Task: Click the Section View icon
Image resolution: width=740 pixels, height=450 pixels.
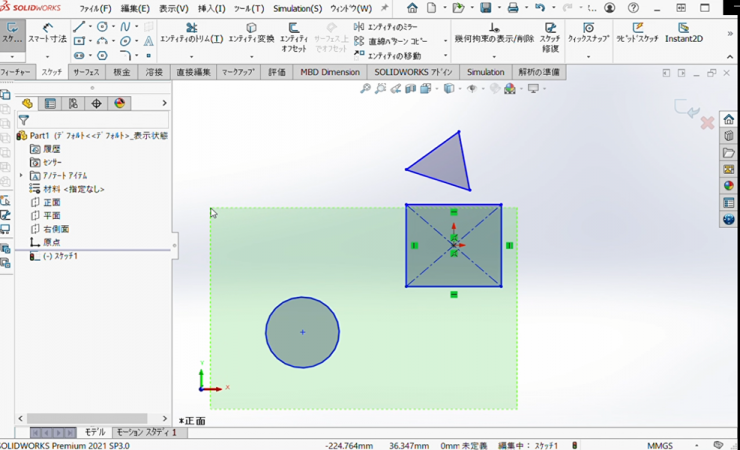Action: coord(411,88)
